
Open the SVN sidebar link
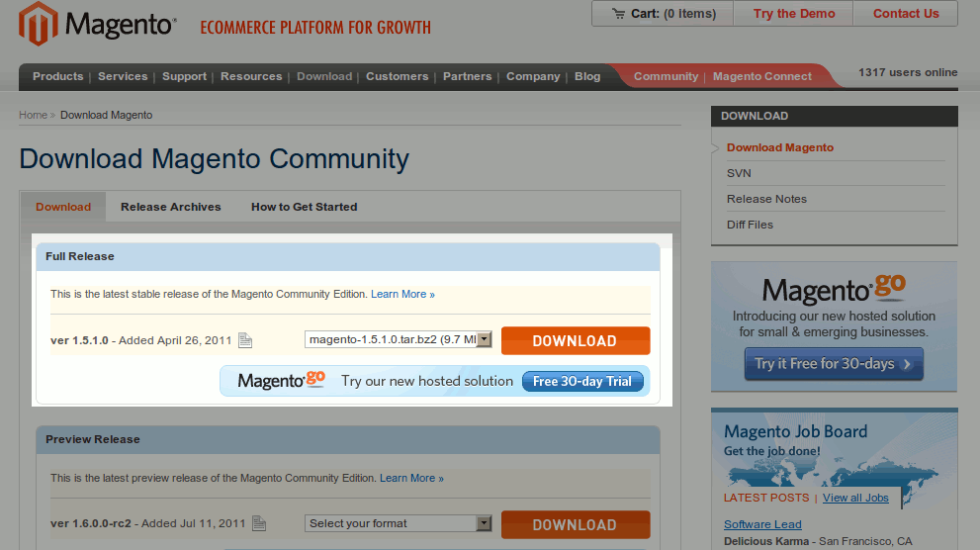tap(739, 173)
